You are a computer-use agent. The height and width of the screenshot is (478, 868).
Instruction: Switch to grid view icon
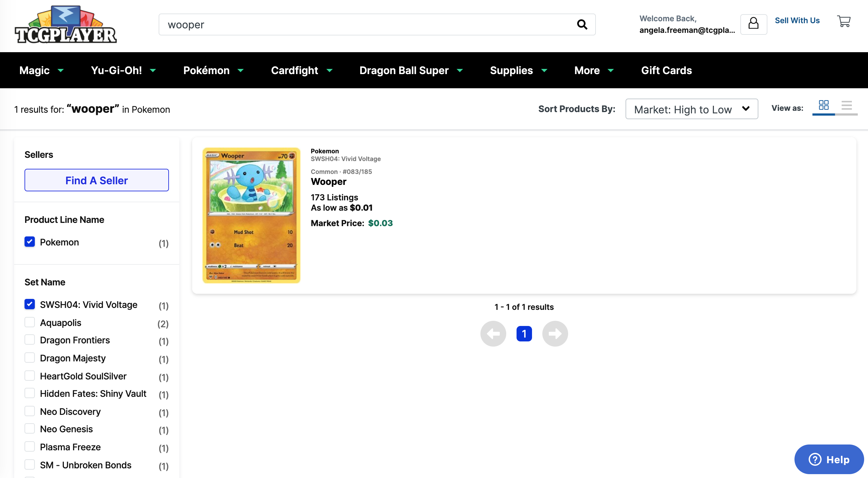824,105
